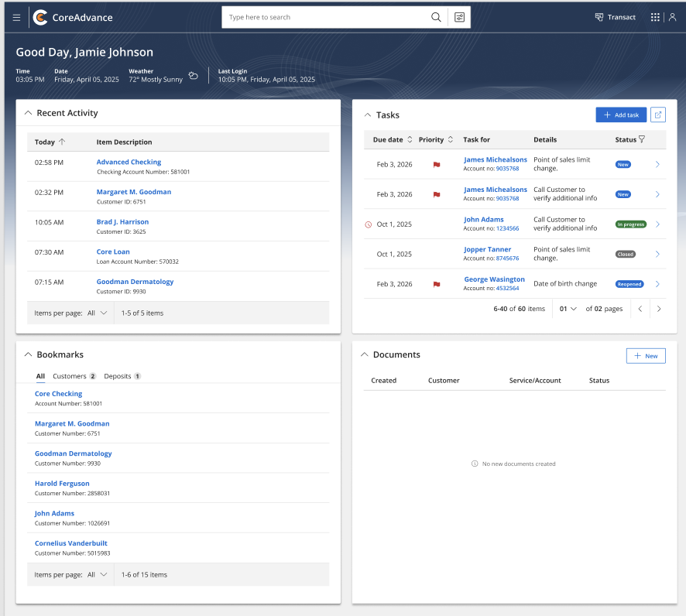Filter tasks by Status
The width and height of the screenshot is (686, 616).
point(642,139)
